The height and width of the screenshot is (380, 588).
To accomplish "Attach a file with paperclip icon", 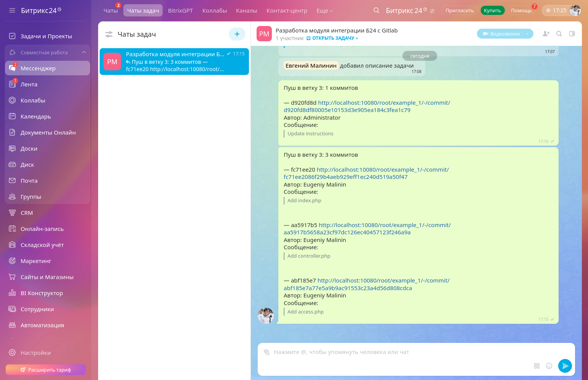I will point(267,352).
